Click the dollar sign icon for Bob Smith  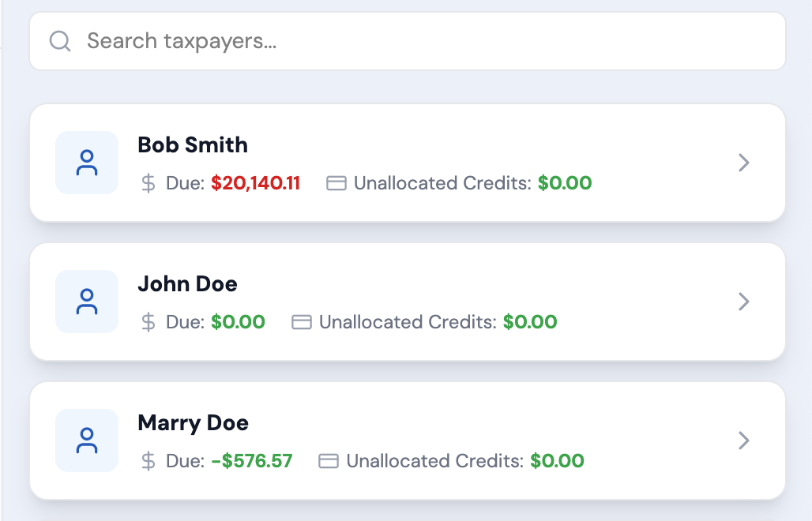coord(148,184)
